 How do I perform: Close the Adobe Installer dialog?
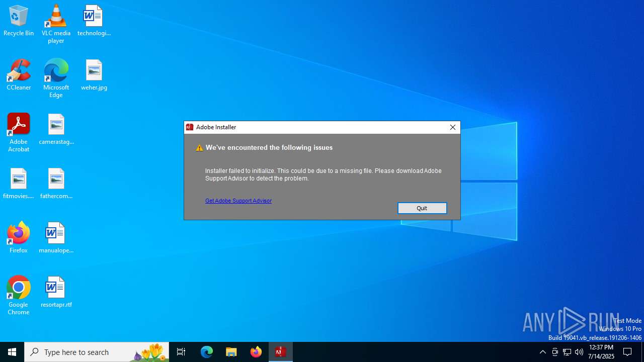click(453, 127)
